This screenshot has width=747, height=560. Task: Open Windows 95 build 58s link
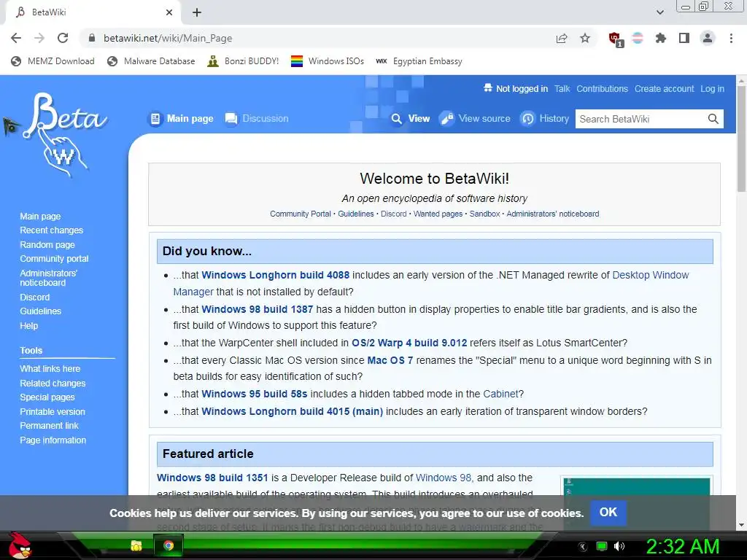(255, 394)
